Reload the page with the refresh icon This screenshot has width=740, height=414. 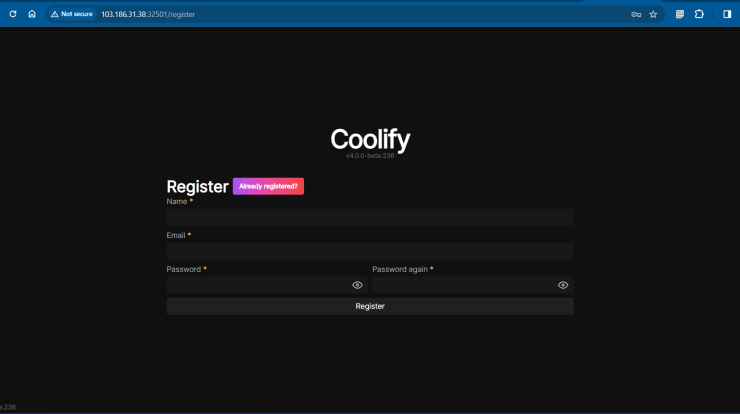coord(13,14)
